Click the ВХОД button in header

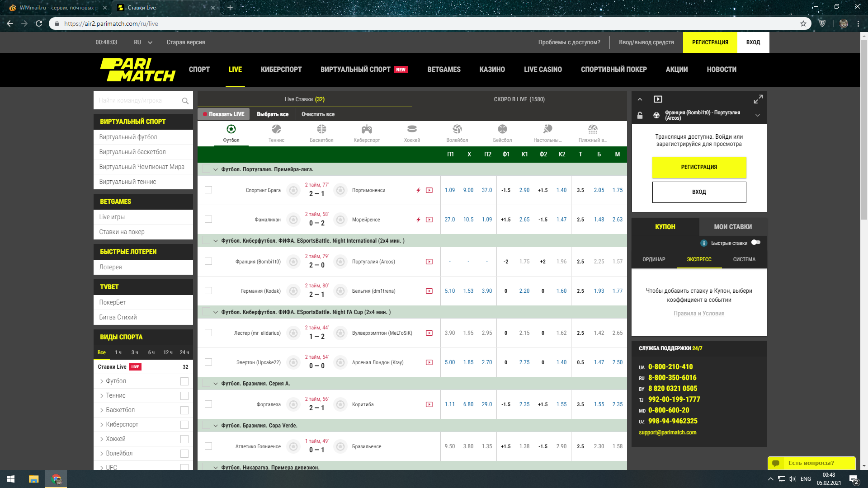click(x=753, y=42)
